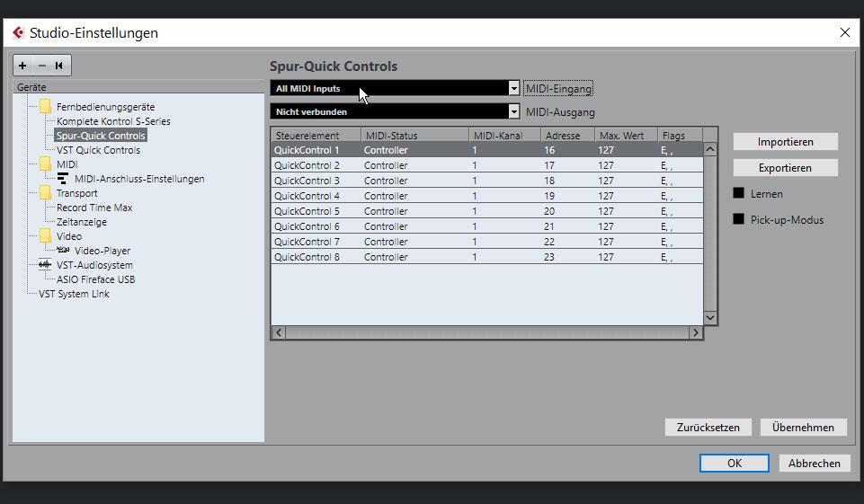The height and width of the screenshot is (504, 864).
Task: Click the plus icon to add device
Action: 22,66
